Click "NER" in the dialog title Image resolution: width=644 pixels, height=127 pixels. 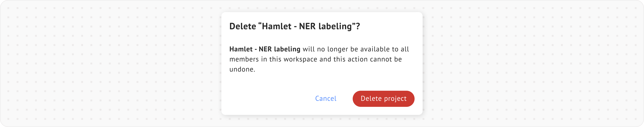point(307,26)
